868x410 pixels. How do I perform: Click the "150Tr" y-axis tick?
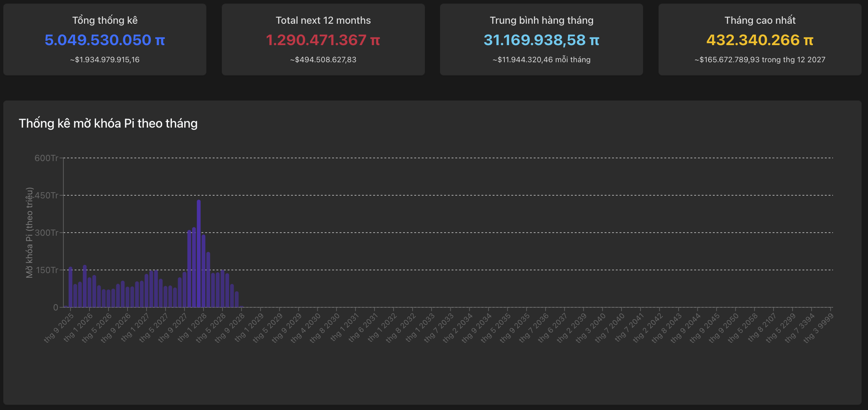46,270
